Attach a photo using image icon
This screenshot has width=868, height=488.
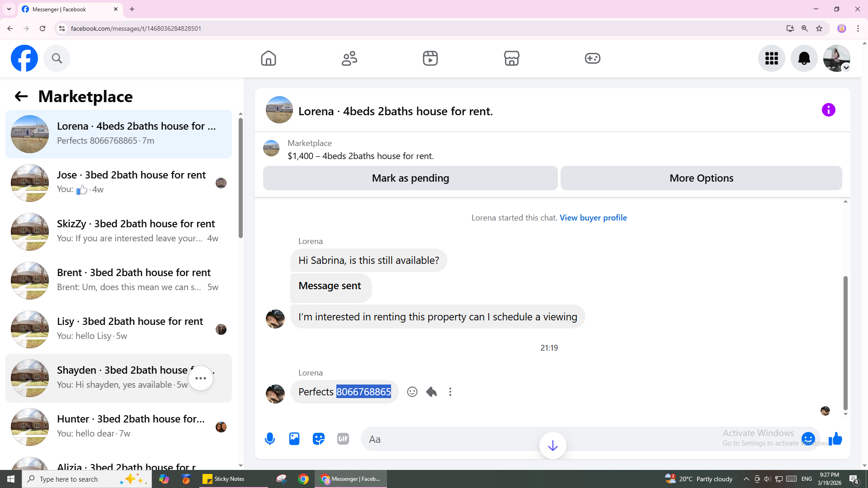(294, 439)
